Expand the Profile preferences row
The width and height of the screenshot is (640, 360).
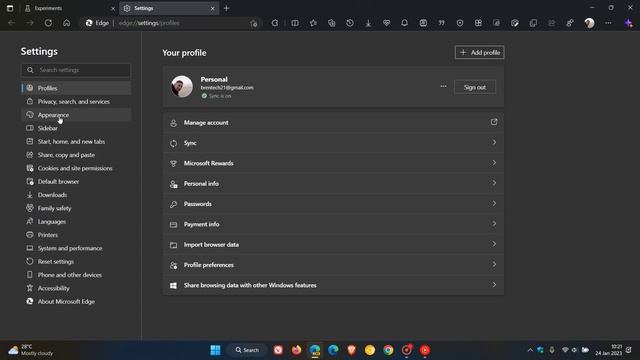[333, 265]
